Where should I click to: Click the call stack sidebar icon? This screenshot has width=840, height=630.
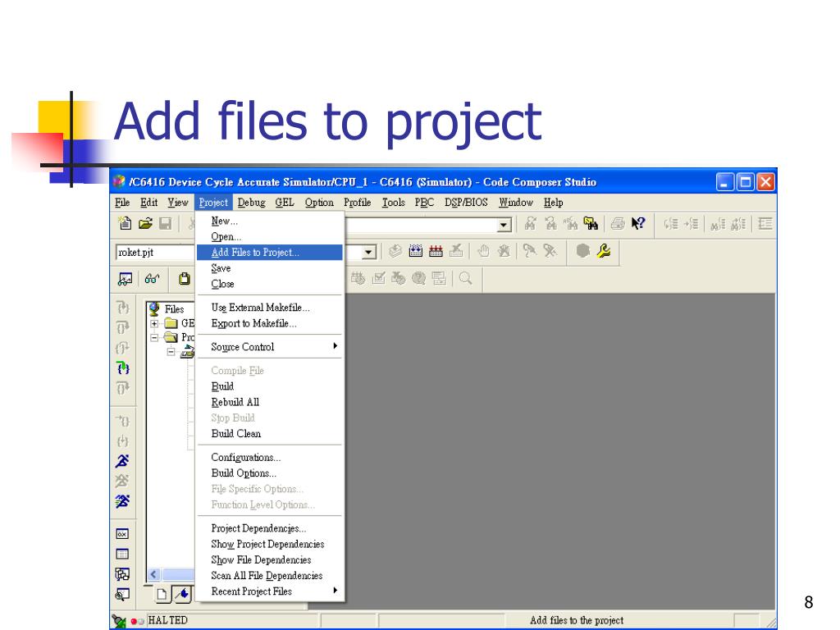pyautogui.click(x=122, y=574)
